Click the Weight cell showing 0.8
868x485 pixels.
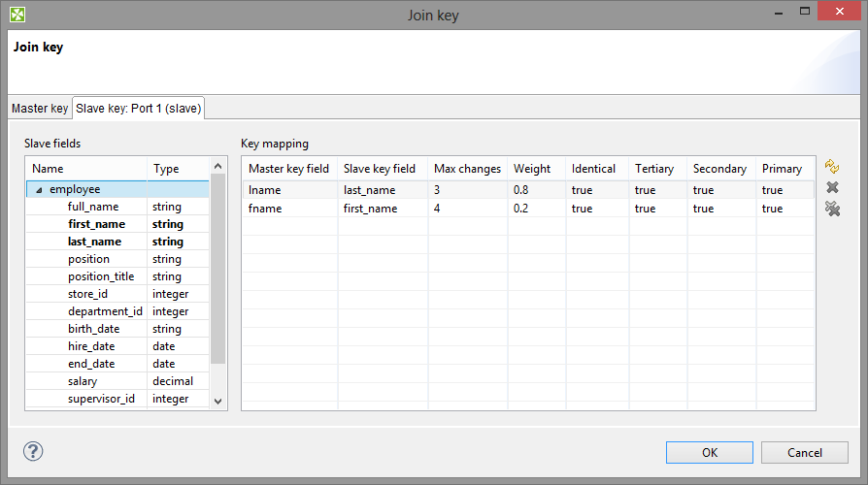tap(521, 191)
